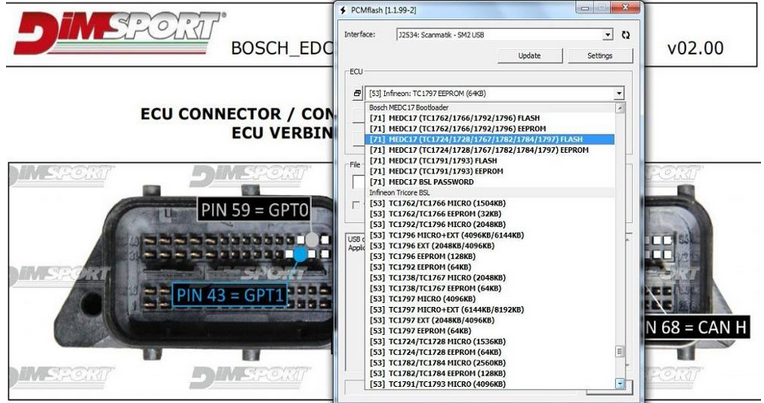Select MEDC17 BSL PASSWORD entry
764x403 pixels.
(489, 182)
